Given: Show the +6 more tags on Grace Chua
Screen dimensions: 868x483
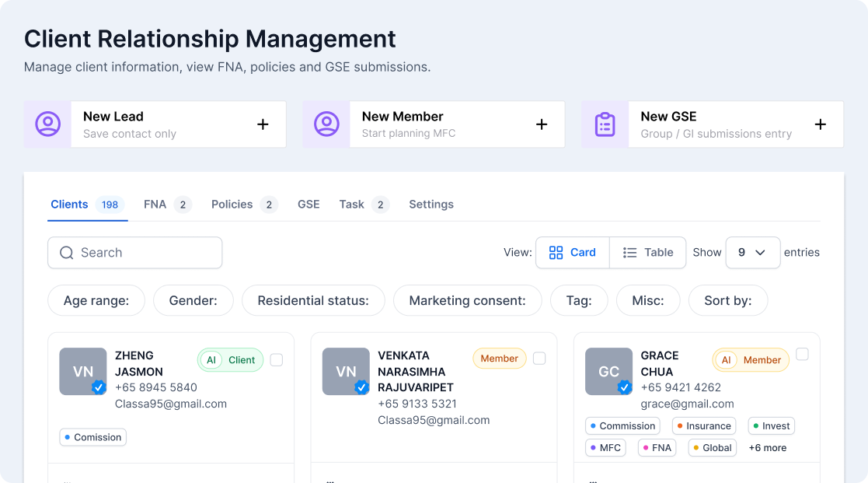Looking at the screenshot, I should tap(767, 448).
